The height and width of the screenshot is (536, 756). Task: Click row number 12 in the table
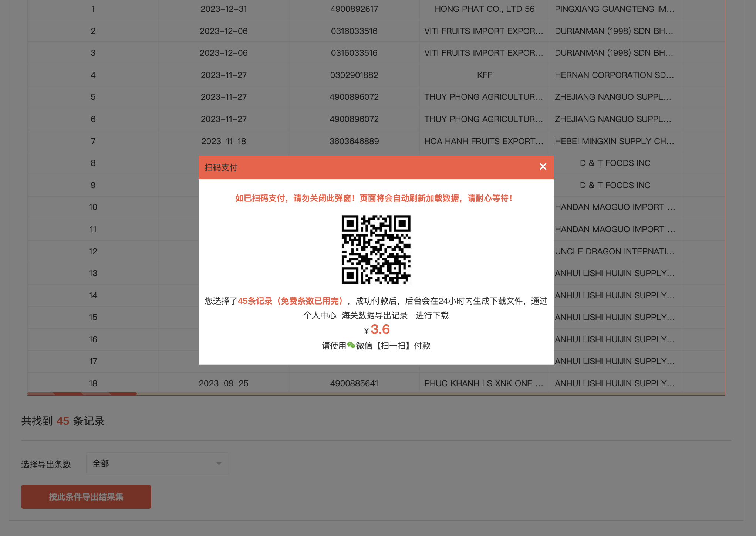coord(93,251)
